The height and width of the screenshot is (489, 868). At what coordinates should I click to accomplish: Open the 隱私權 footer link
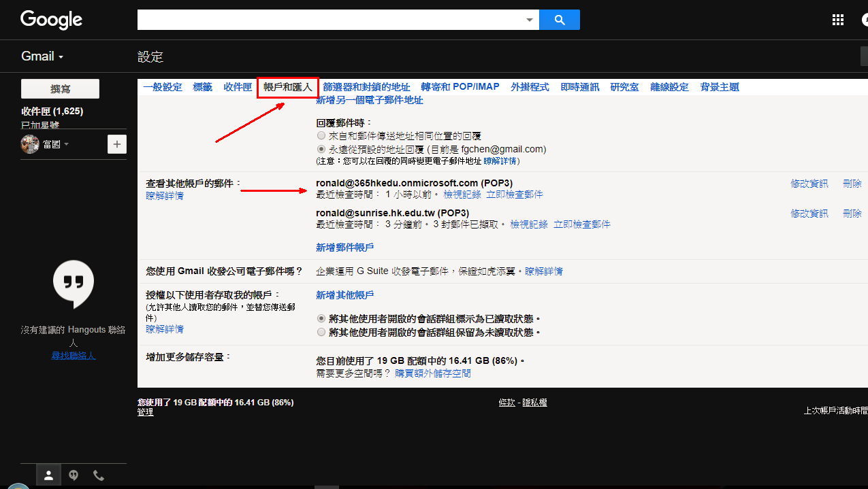pos(534,403)
